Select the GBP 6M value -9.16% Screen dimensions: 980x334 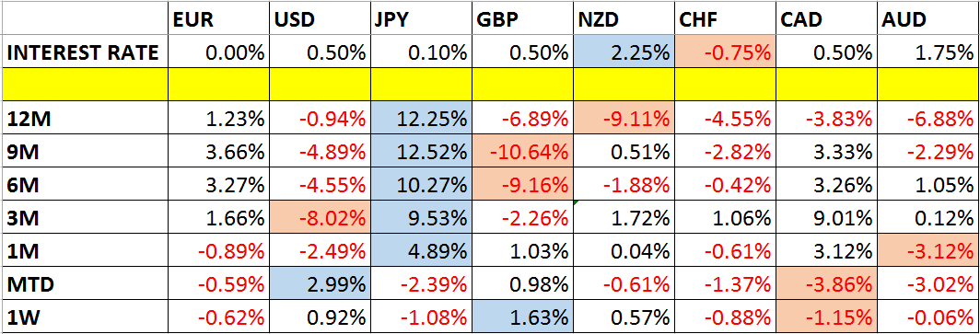(522, 183)
